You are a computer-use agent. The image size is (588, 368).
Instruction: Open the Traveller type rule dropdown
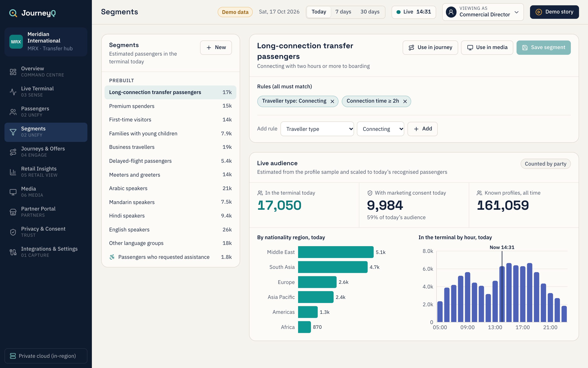click(x=317, y=129)
